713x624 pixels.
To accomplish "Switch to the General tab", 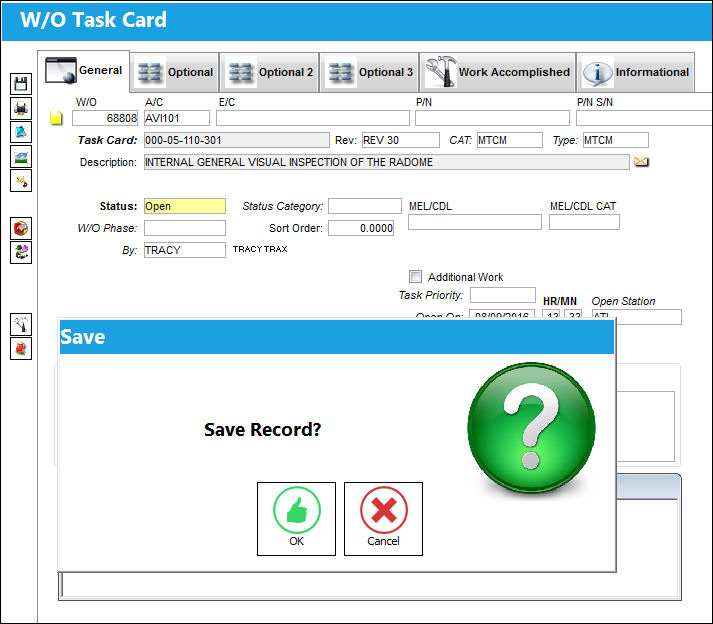I will [84, 71].
